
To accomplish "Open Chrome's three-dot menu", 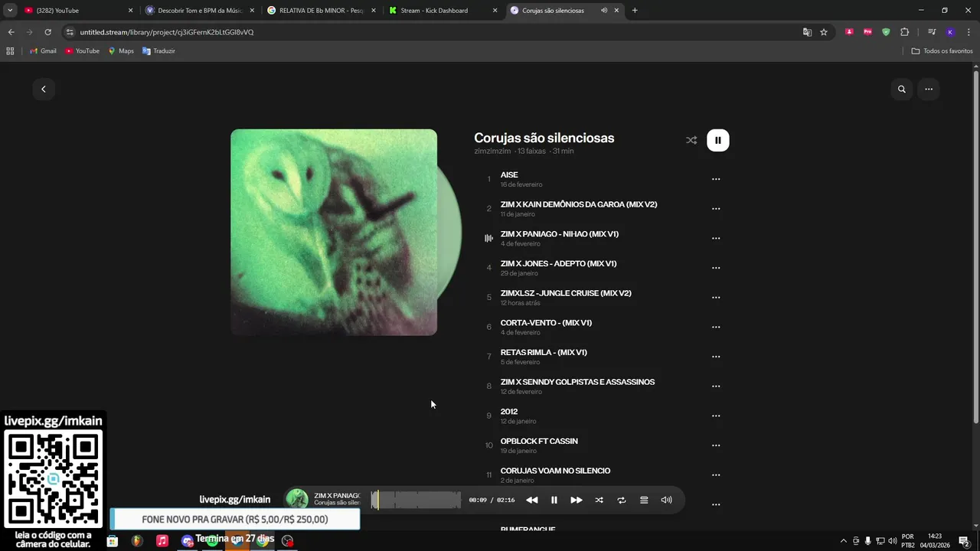I will pos(969,32).
